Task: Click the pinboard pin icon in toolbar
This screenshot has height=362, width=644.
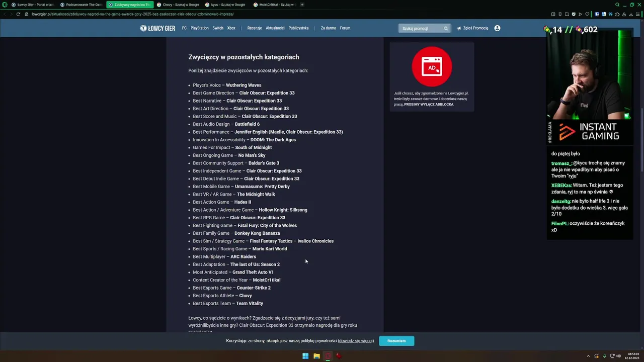Action: [560, 14]
